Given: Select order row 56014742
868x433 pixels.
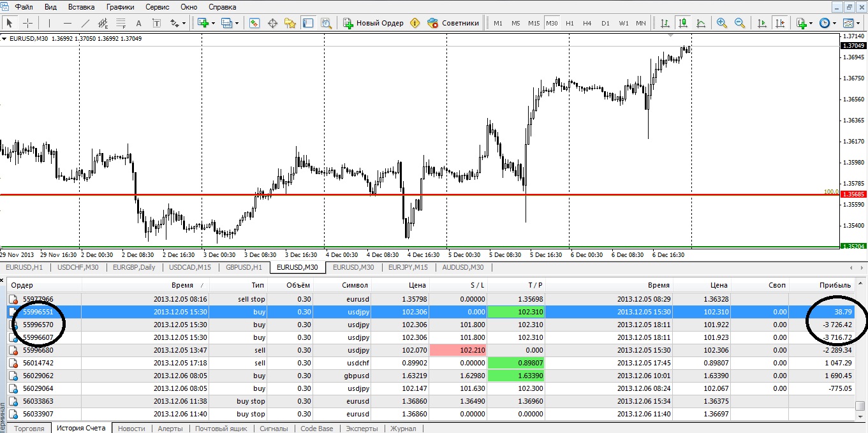Looking at the screenshot, I should (430, 363).
